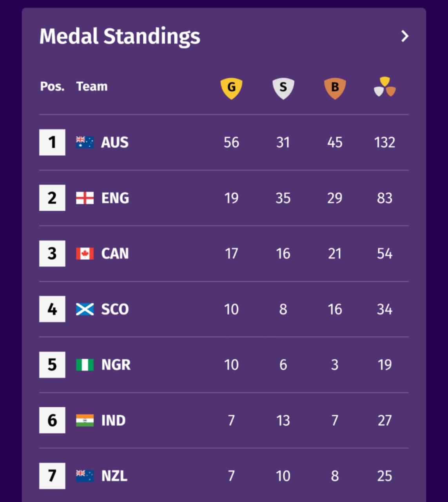Screen dimensions: 448x502
Task: Open full standings via the chevron arrow
Action: (405, 36)
